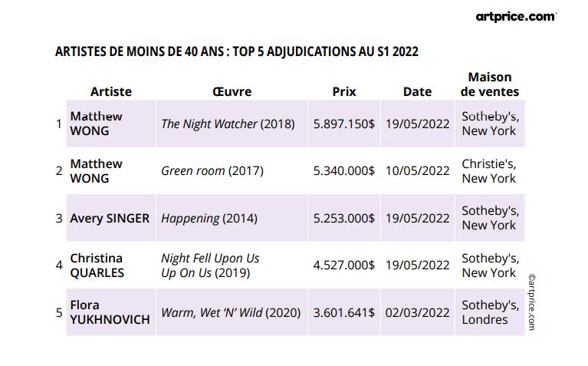Select the Sotheby's, Londres cell
This screenshot has width=588, height=366.
click(x=490, y=312)
